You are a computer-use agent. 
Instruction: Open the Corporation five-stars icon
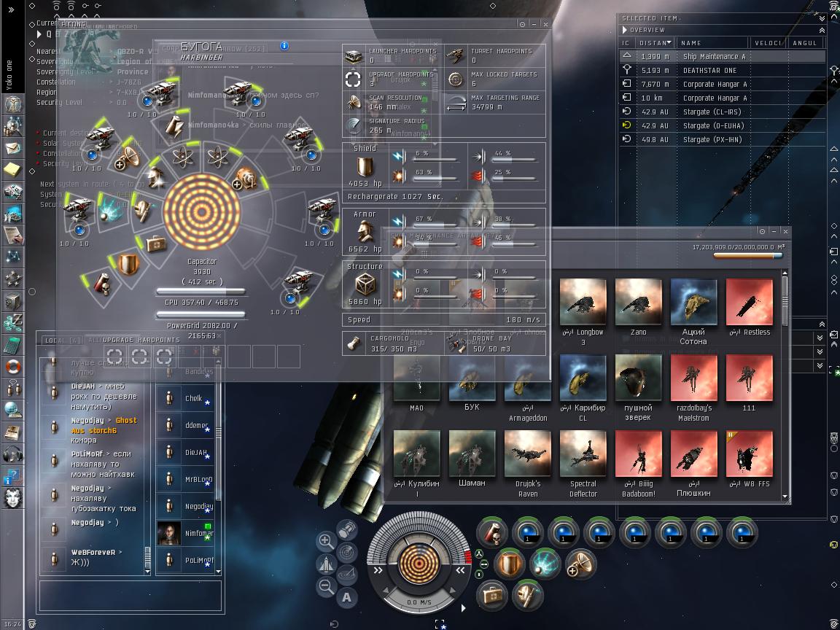click(12, 279)
